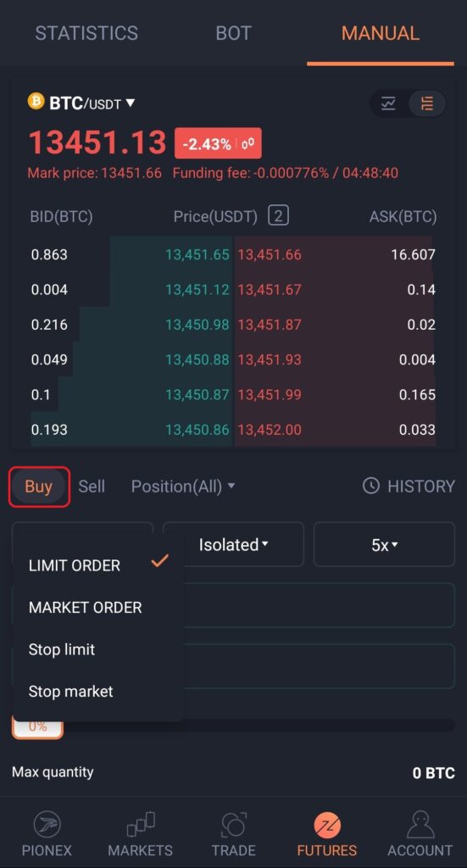Screen dimensions: 467x868
Task: Open the Account navigation icon
Action: pyautogui.click(x=420, y=826)
